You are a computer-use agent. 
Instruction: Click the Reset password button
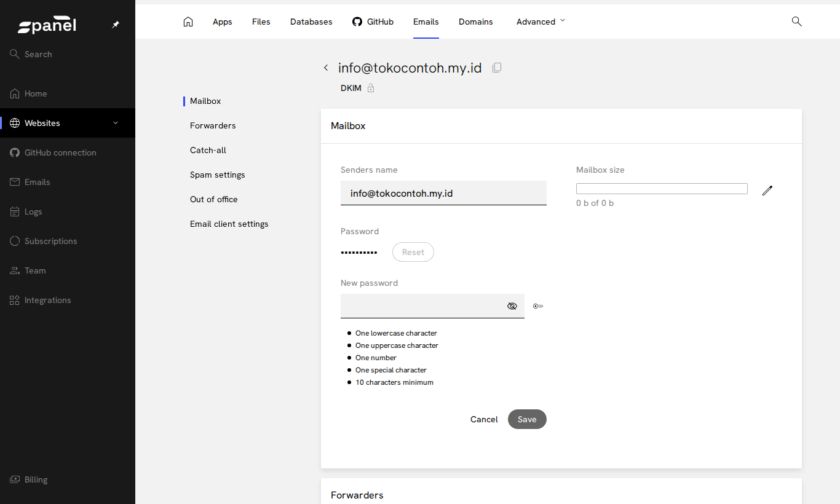[413, 252]
